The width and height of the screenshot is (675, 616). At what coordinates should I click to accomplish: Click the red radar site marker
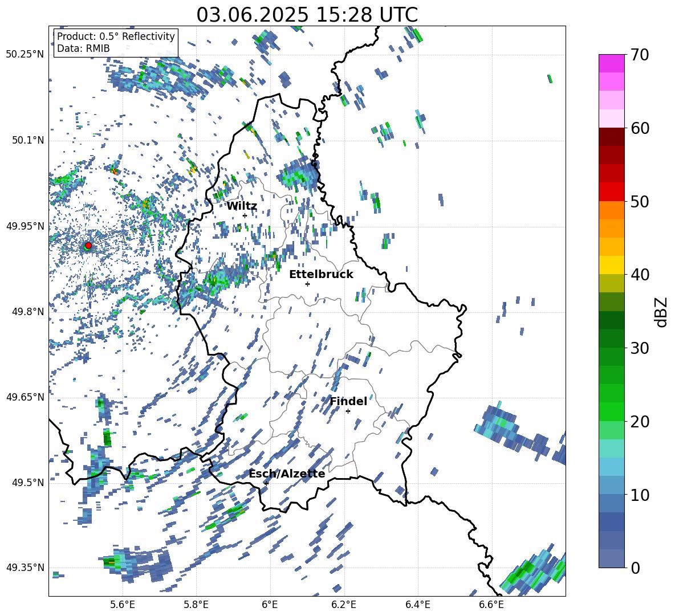coord(88,246)
